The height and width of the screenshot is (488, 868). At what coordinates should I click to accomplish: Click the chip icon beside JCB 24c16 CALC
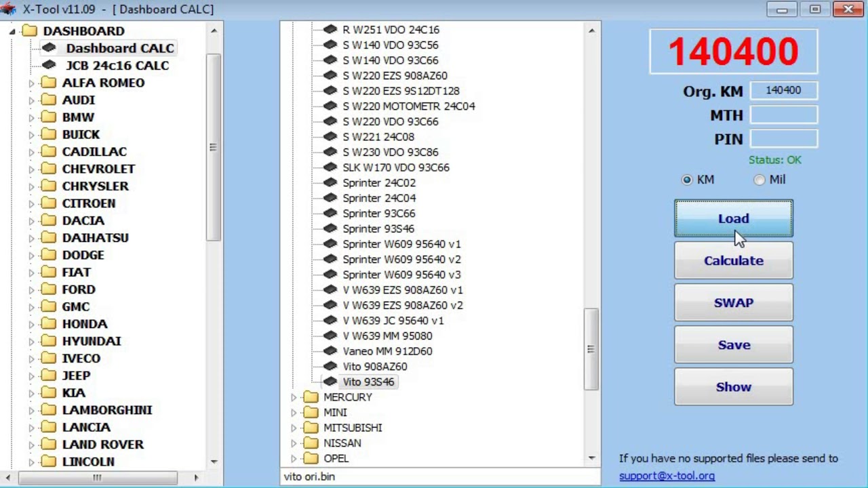48,65
